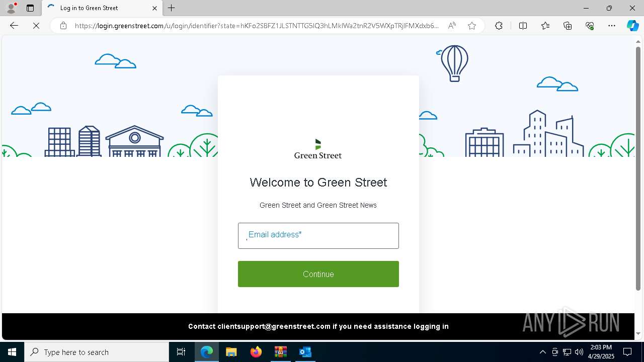Open the tab actions menu icon
Image resolution: width=644 pixels, height=362 pixels.
(x=30, y=8)
